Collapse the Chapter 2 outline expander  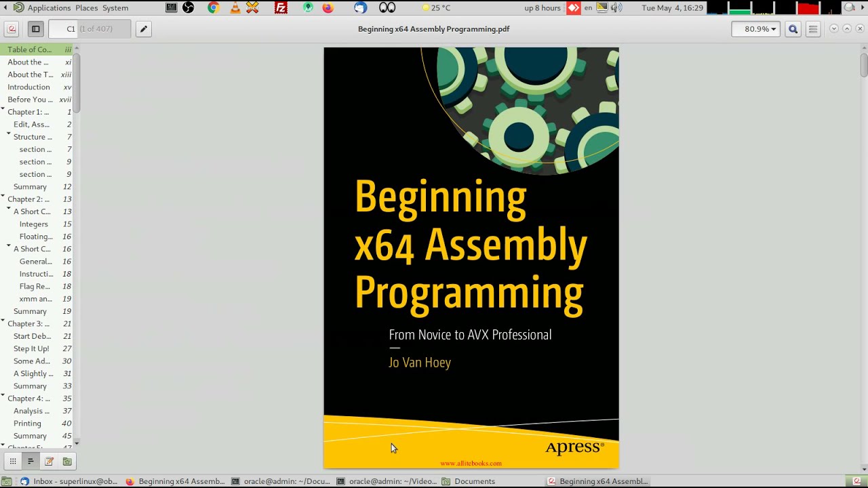click(x=3, y=197)
